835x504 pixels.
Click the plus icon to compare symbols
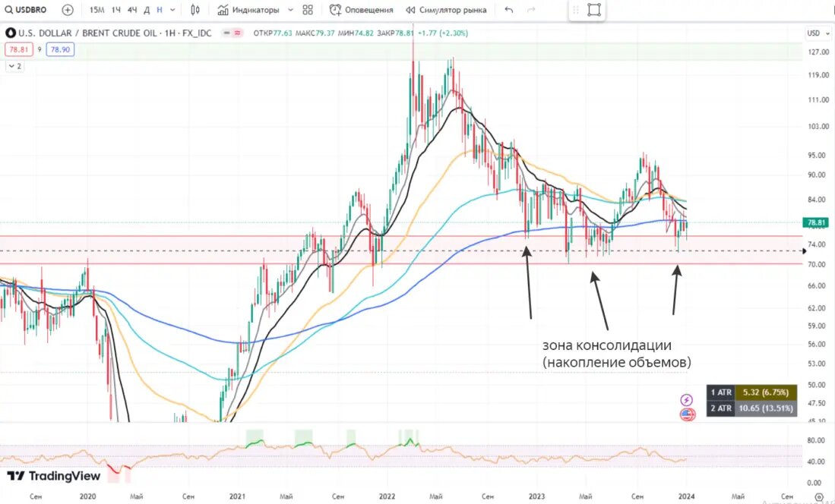tap(68, 10)
